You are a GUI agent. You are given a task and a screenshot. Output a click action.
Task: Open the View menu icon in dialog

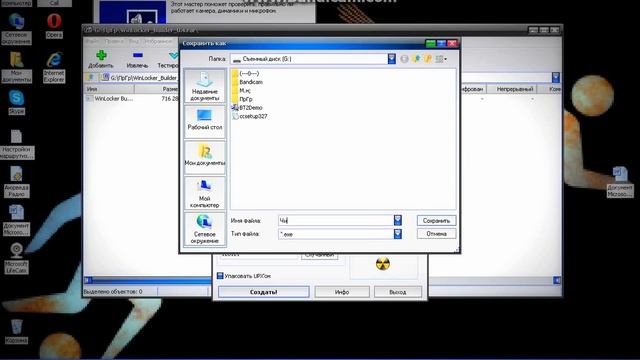click(x=441, y=59)
